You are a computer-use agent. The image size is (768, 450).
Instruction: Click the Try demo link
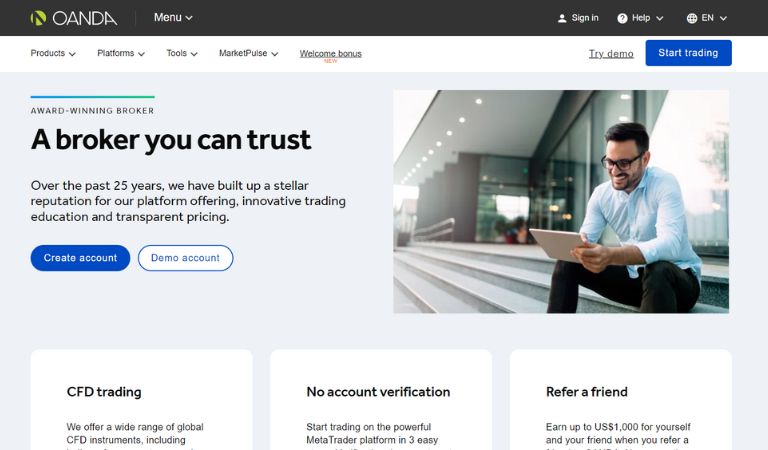click(x=611, y=53)
